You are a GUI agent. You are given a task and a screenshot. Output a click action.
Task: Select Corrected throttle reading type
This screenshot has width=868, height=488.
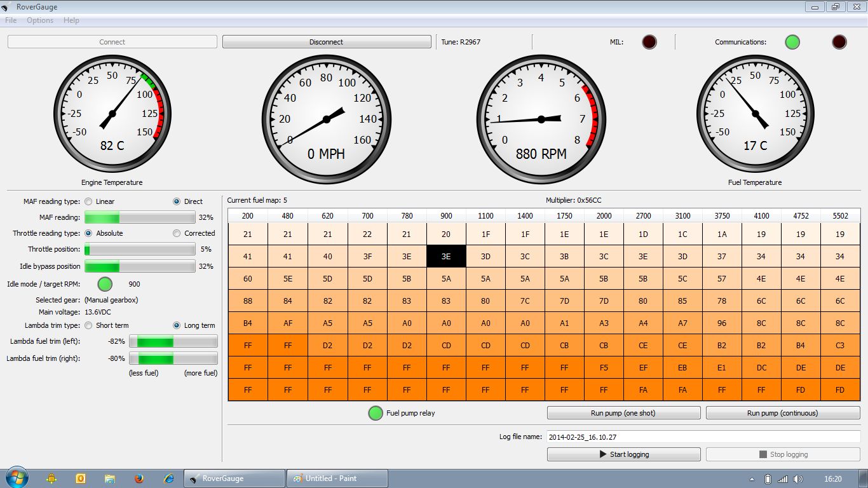[176, 233]
